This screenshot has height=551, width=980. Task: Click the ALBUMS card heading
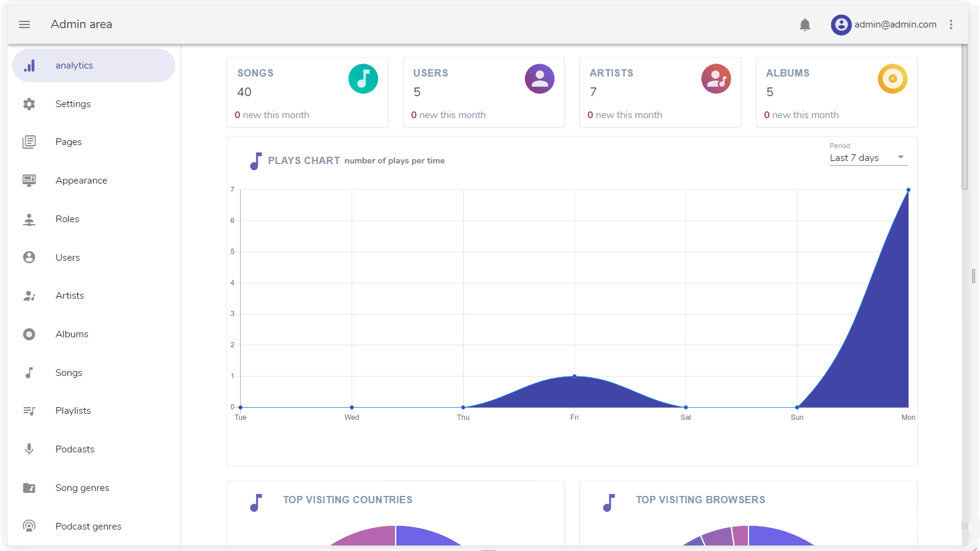[788, 73]
